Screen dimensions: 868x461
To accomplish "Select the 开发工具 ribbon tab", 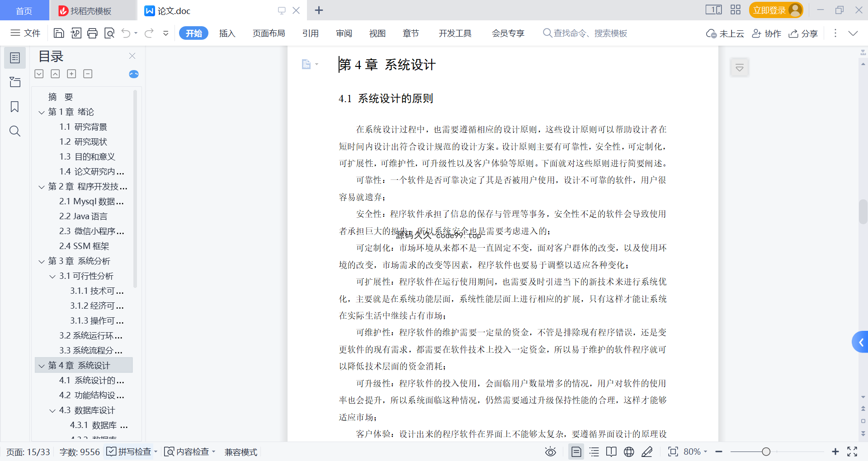I will tap(455, 33).
